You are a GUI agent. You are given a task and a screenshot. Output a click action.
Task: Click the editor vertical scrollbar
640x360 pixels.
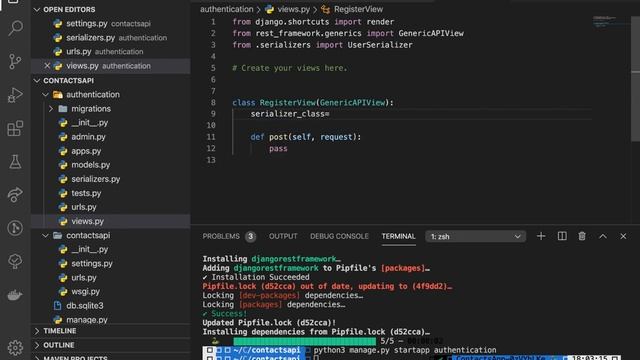click(x=636, y=78)
